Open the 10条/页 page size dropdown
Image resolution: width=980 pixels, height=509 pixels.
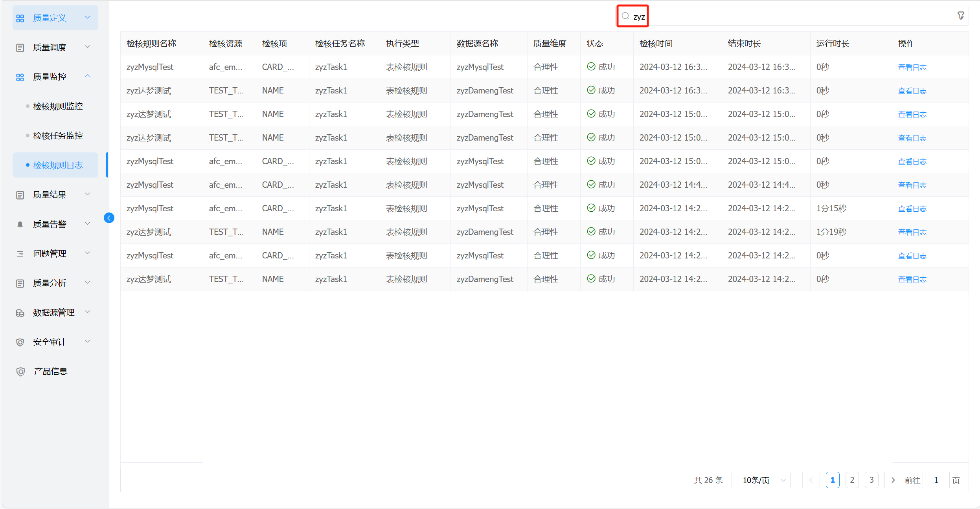point(760,480)
